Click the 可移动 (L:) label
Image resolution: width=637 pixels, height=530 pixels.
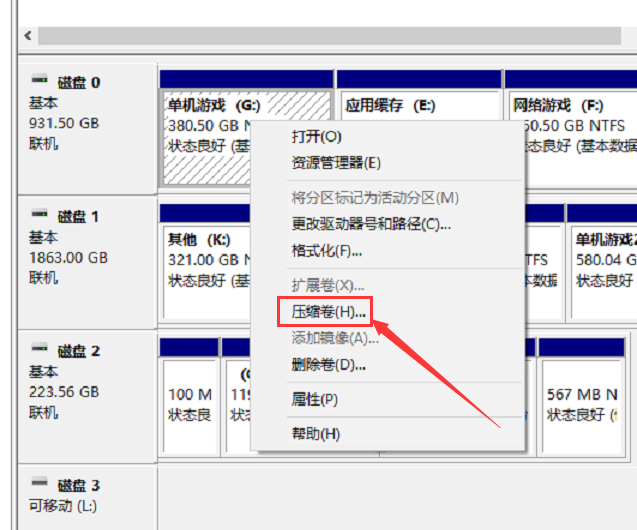click(63, 506)
